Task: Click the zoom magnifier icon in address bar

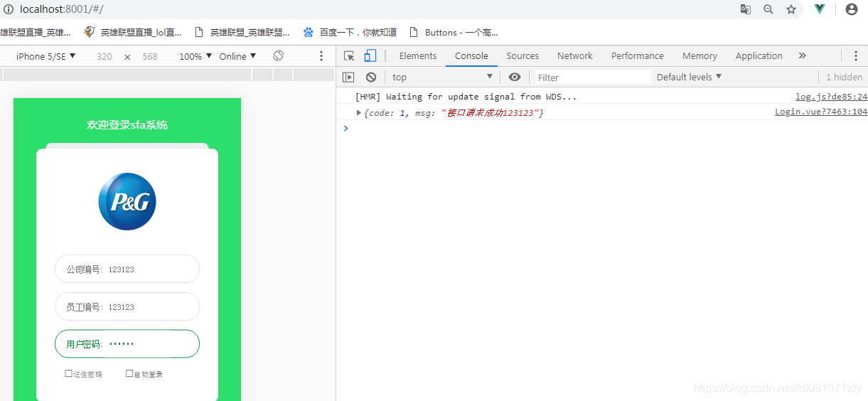Action: coord(768,9)
